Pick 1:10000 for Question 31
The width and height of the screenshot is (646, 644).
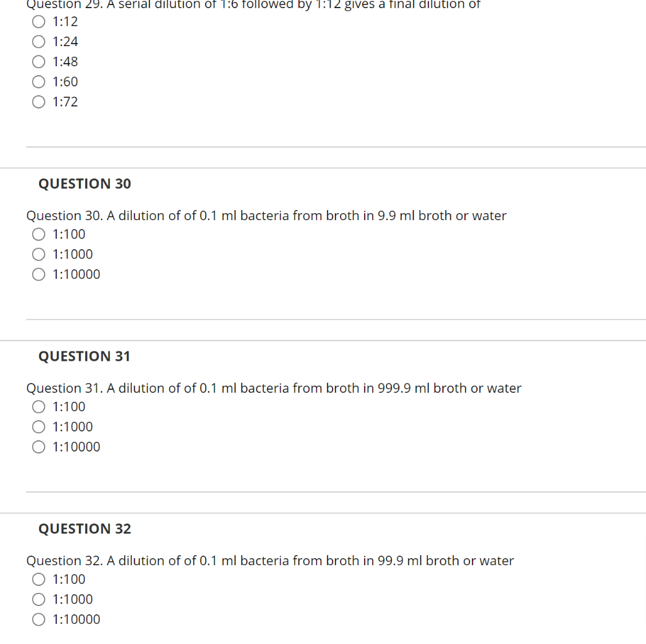tap(38, 447)
